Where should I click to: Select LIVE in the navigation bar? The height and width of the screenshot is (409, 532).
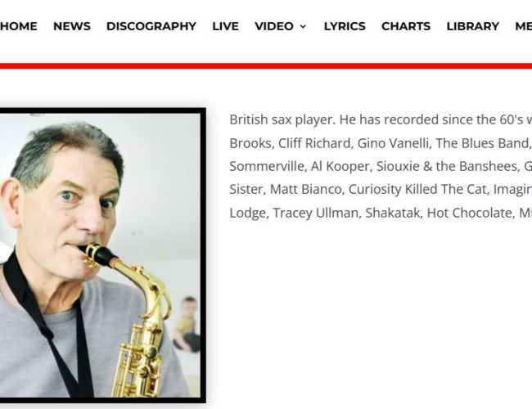(x=226, y=26)
